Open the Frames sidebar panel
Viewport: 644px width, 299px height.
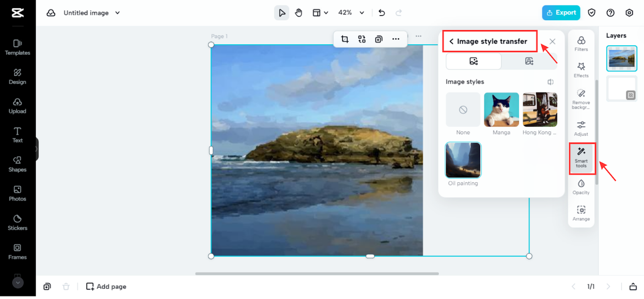tap(18, 251)
